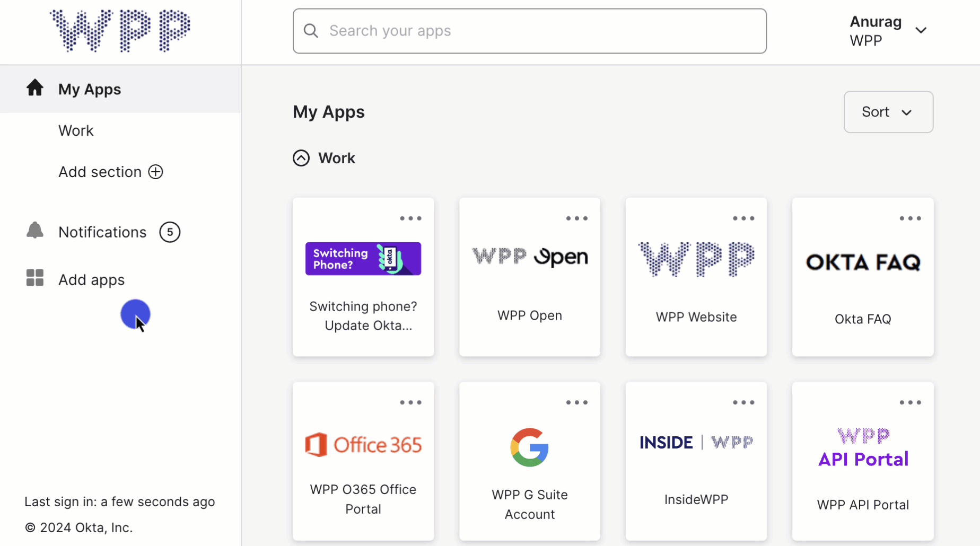Click the home icon beside My Apps
This screenshot has width=980, height=546.
click(x=35, y=88)
